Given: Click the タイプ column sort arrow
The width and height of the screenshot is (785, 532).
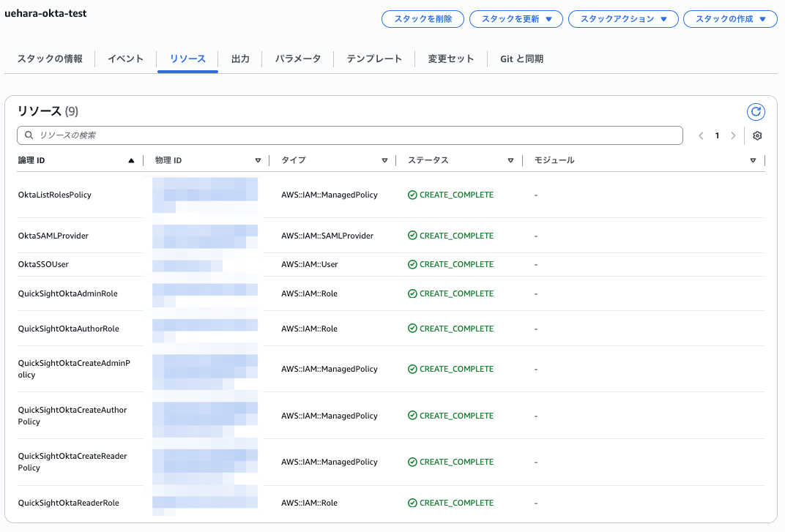Looking at the screenshot, I should [384, 160].
